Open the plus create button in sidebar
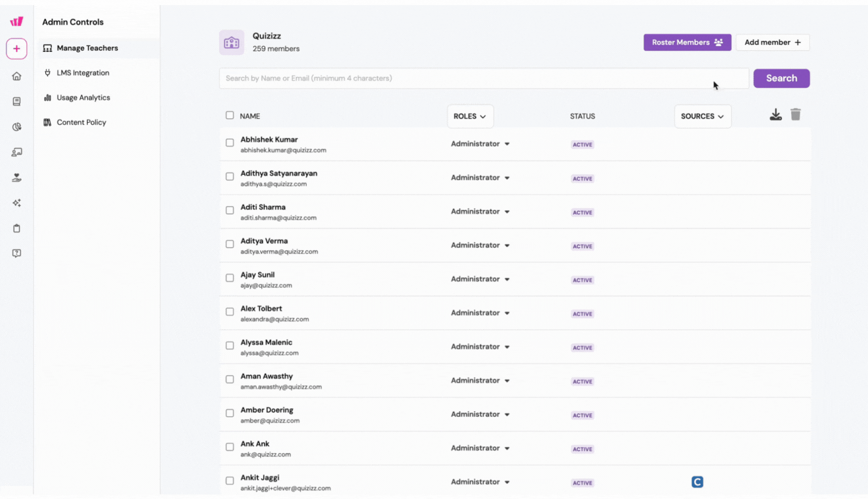The height and width of the screenshot is (499, 868). pyautogui.click(x=17, y=49)
